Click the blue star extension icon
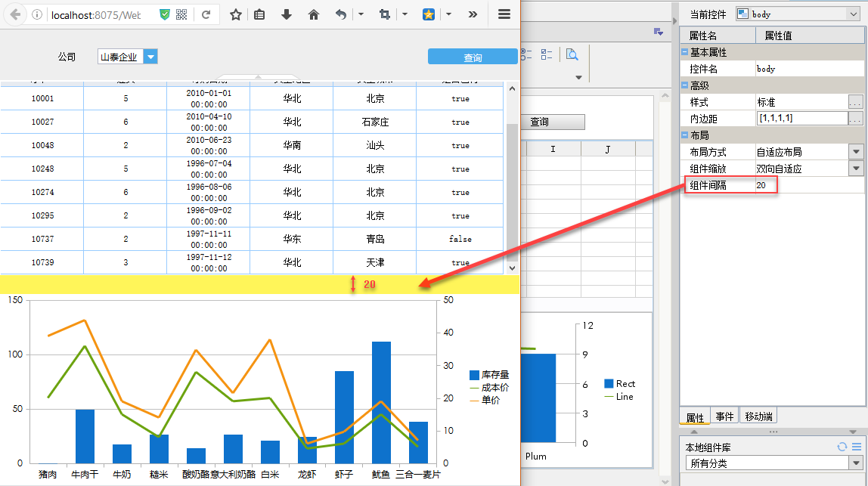The height and width of the screenshot is (486, 868). point(429,15)
